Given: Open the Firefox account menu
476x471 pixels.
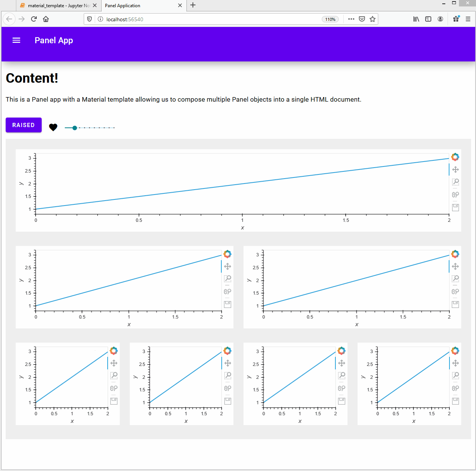Looking at the screenshot, I should (440, 19).
